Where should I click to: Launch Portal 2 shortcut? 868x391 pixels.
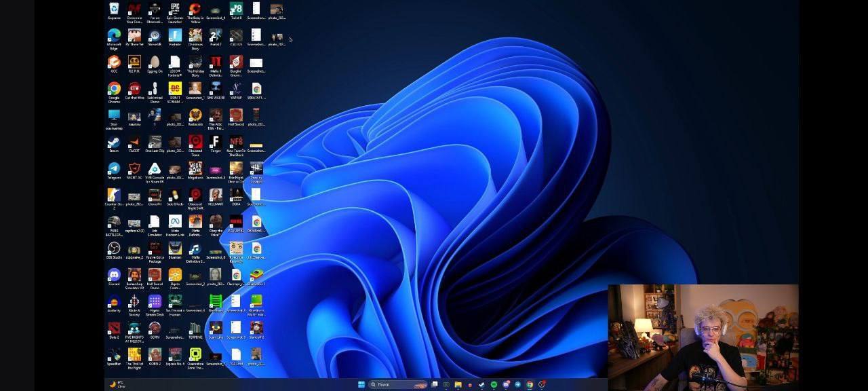[216, 35]
